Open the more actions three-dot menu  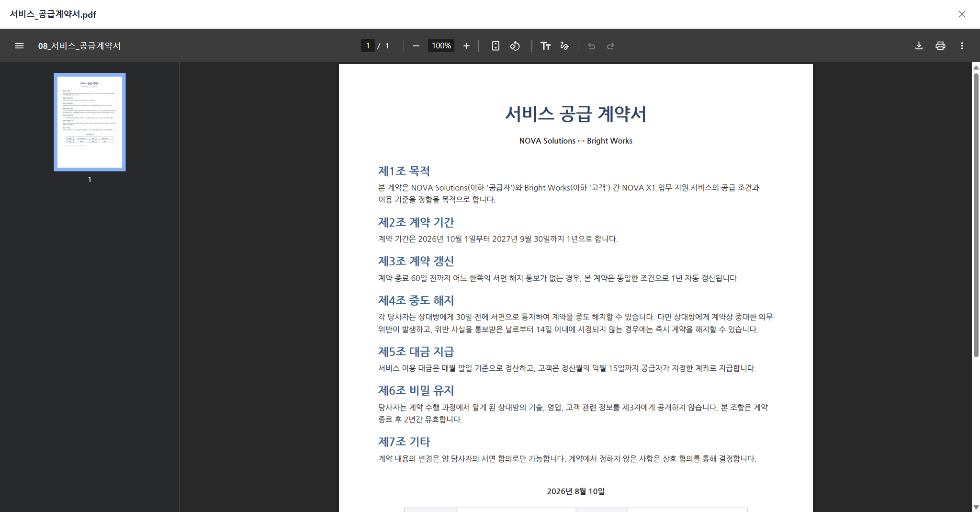tap(962, 46)
